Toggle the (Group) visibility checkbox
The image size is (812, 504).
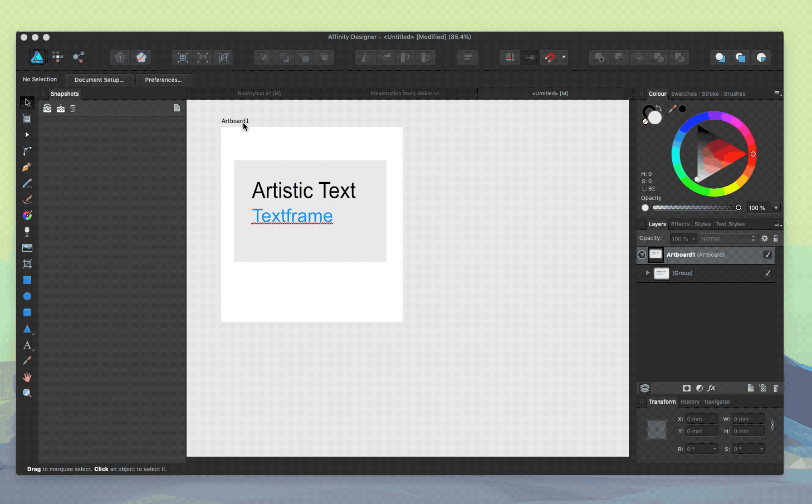click(767, 273)
